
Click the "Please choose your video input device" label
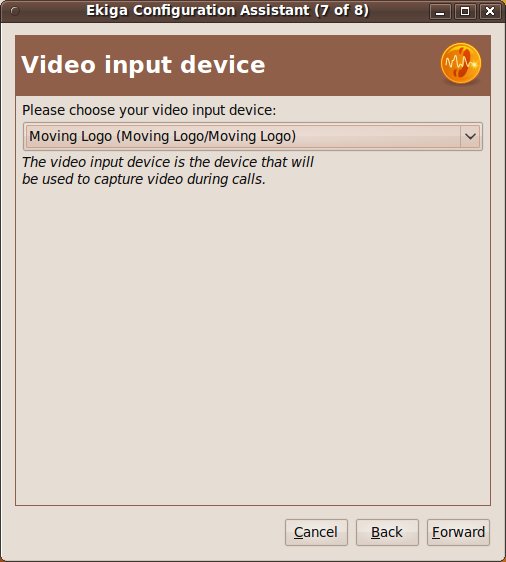point(149,110)
